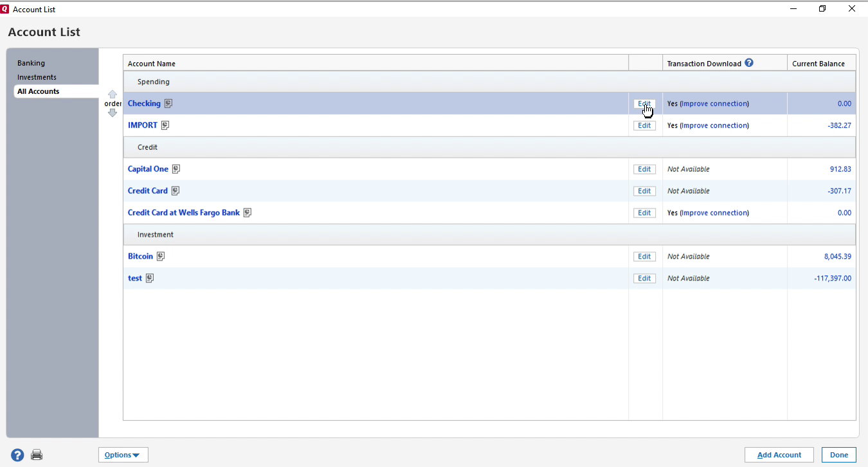Edit the IMPORT account

click(x=644, y=125)
